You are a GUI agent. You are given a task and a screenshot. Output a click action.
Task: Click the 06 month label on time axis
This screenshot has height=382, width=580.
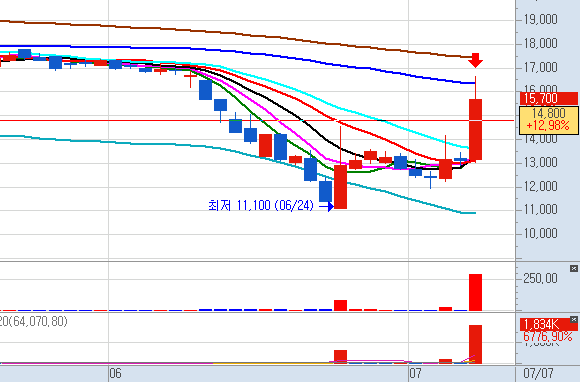pyautogui.click(x=115, y=373)
